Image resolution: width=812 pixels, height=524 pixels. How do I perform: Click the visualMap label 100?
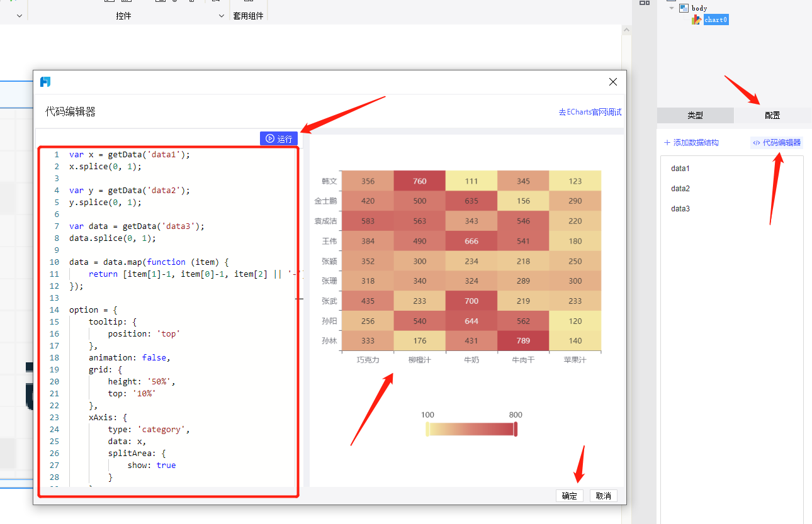pos(427,415)
